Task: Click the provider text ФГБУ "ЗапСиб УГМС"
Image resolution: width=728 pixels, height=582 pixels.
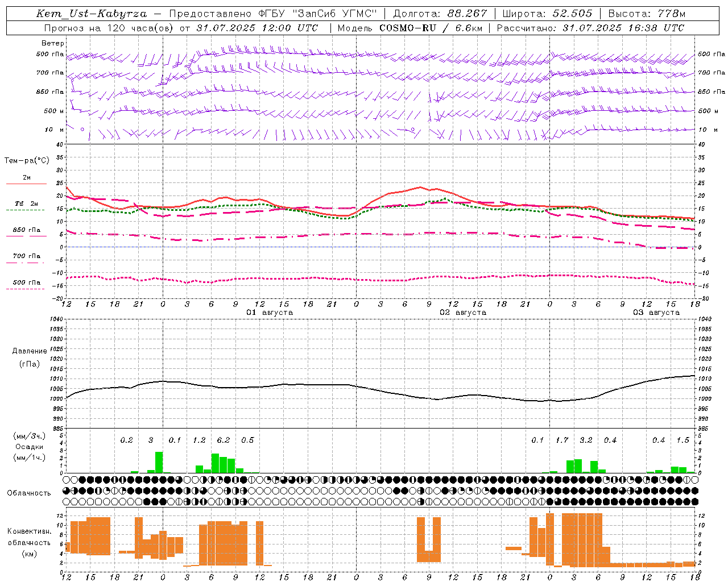Action: point(318,14)
